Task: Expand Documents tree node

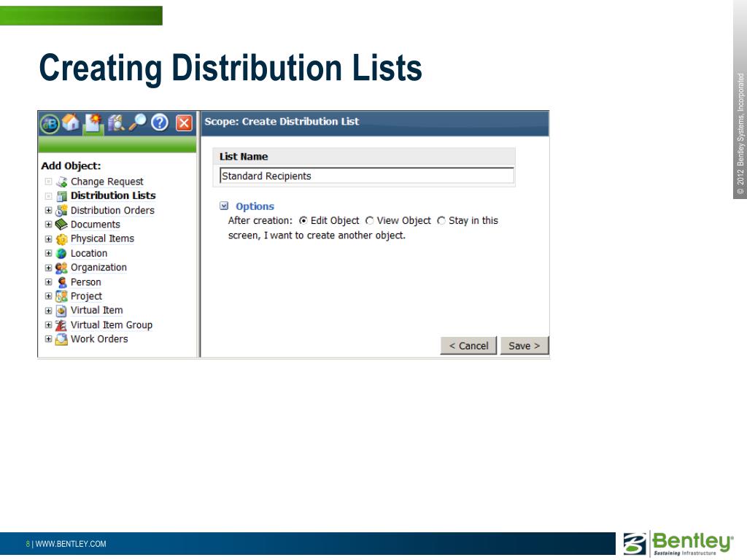Action: [x=48, y=225]
